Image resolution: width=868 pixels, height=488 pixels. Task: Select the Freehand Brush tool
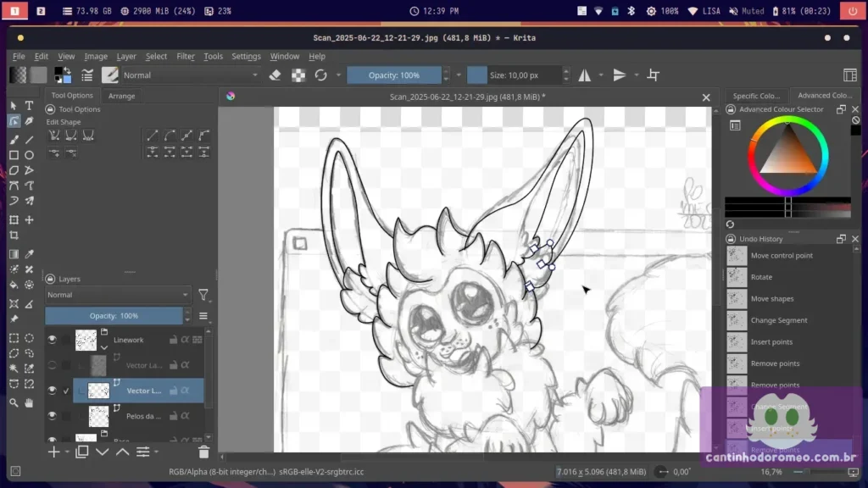point(14,140)
